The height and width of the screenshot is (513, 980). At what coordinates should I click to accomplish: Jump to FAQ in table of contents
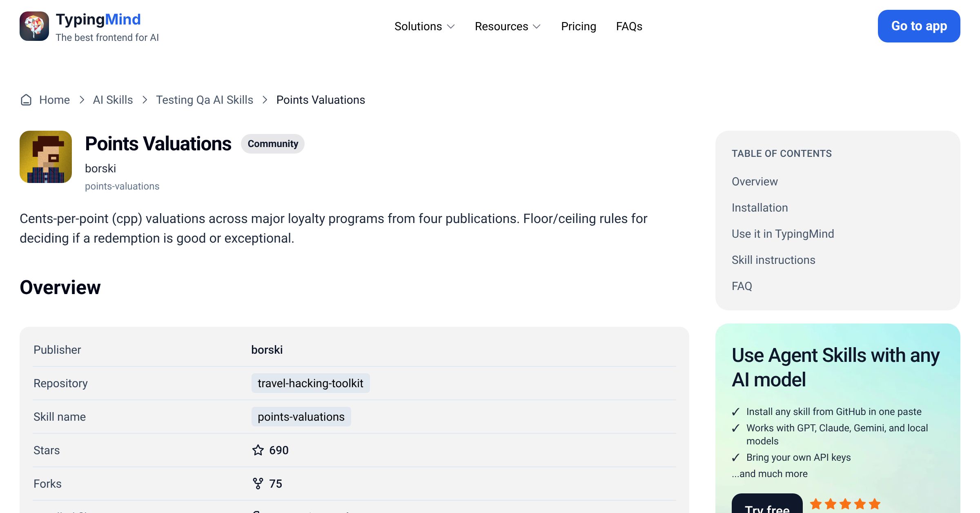coord(742,286)
